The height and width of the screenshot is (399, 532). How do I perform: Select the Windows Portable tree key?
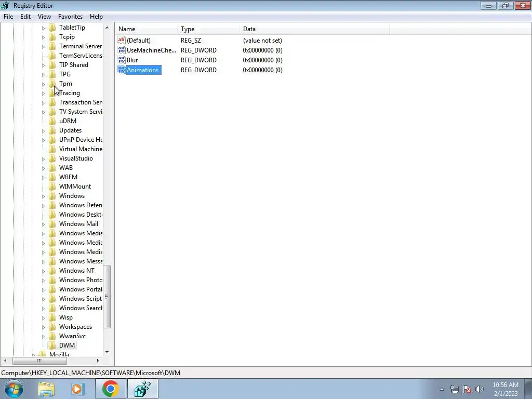click(81, 289)
